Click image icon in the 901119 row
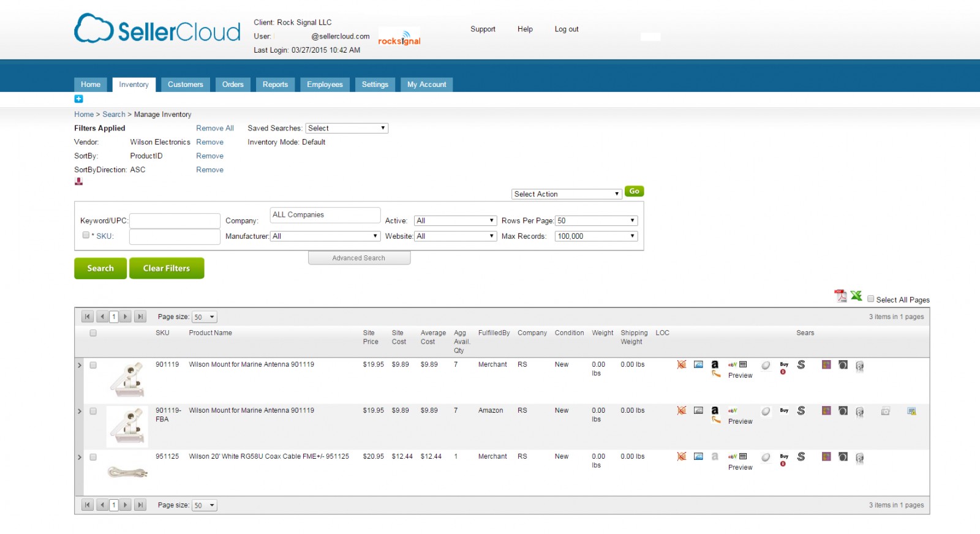 (698, 364)
